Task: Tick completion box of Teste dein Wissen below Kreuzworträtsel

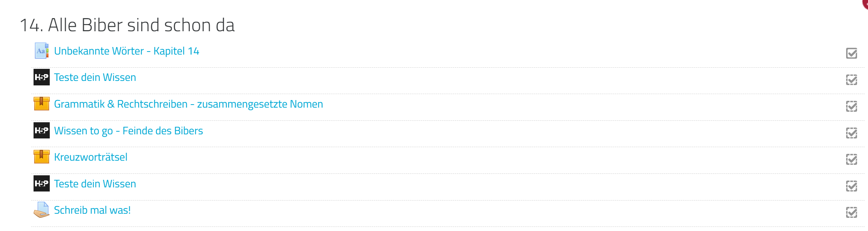Action: pos(851,186)
